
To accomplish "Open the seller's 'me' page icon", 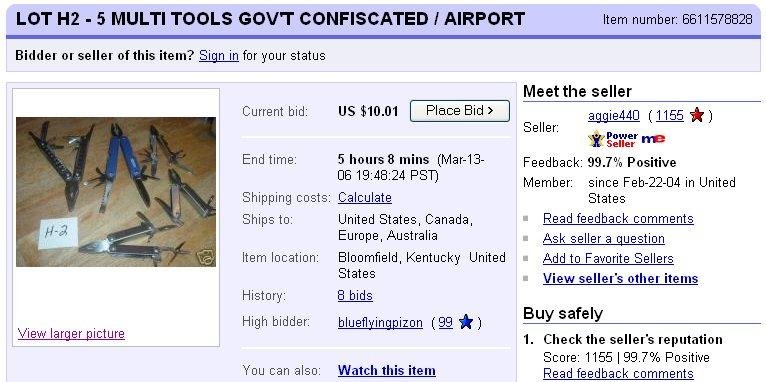I will pyautogui.click(x=653, y=139).
